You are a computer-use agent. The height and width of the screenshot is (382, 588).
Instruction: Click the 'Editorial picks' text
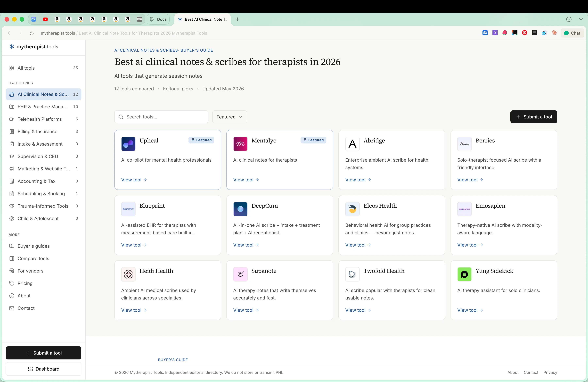click(178, 89)
